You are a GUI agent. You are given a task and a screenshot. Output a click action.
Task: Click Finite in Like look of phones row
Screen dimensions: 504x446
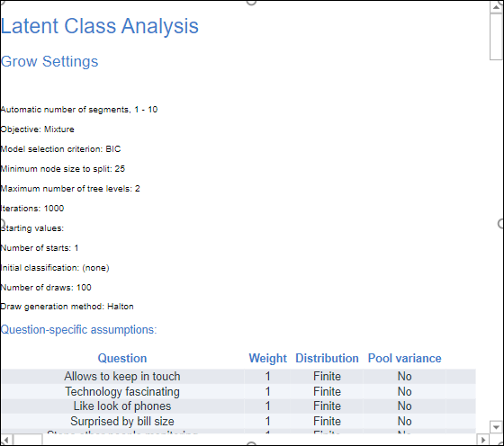click(x=327, y=406)
